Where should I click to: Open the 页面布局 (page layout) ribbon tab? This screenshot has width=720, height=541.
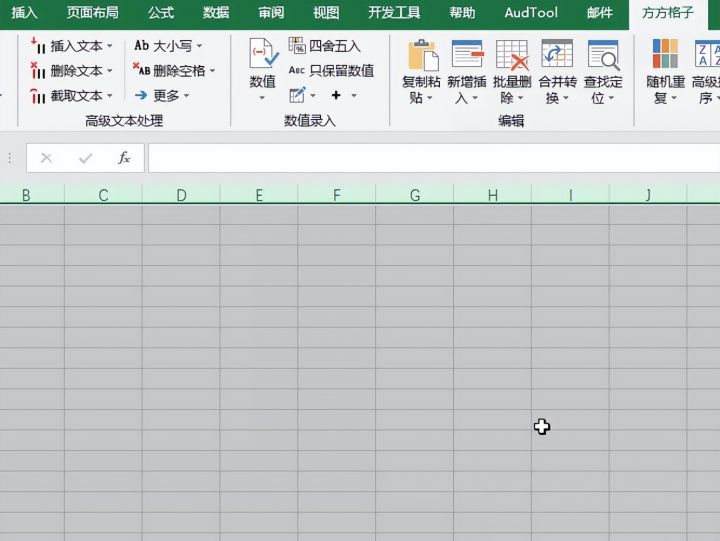(92, 12)
